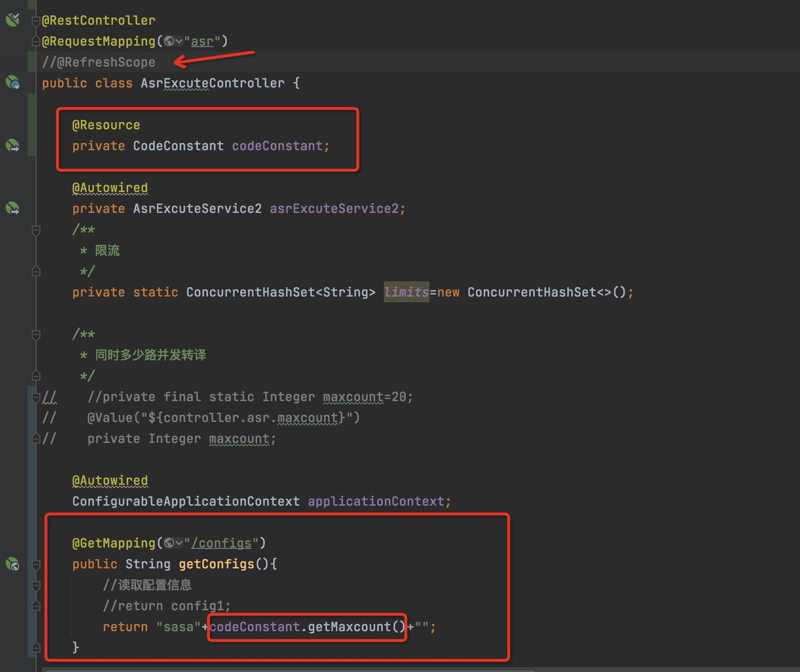This screenshot has height=672, width=800.
Task: Click the applicationContext field name
Action: 376,501
